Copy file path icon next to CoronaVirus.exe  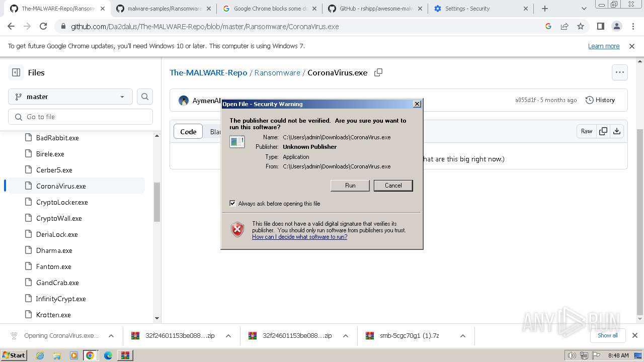pyautogui.click(x=378, y=72)
